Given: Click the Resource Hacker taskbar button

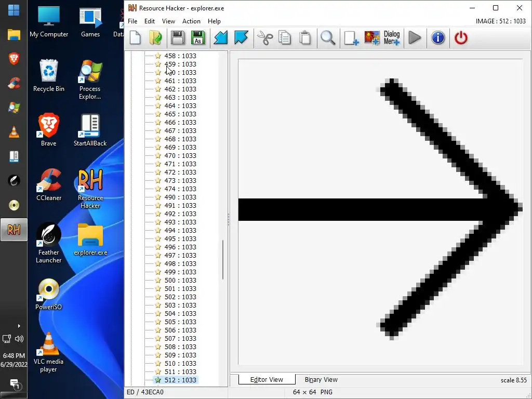Looking at the screenshot, I should click(14, 230).
